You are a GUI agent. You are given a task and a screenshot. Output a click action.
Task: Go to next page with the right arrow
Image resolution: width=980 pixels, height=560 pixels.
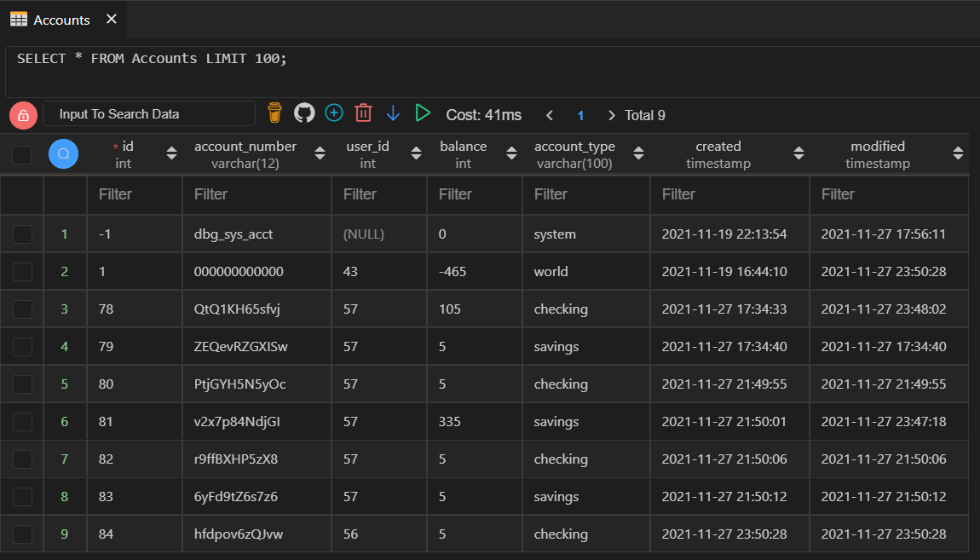point(611,114)
